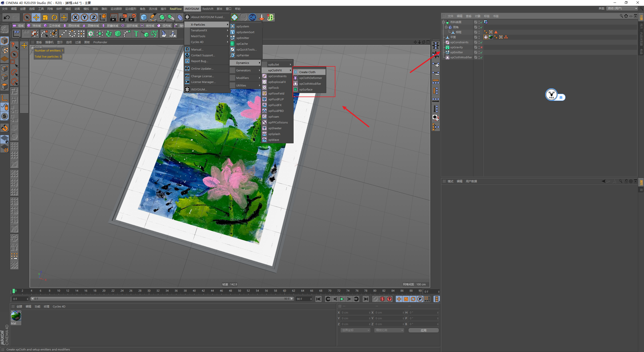Toggle xpGravity enabled red cross
This screenshot has height=352, width=644.
point(481,47)
